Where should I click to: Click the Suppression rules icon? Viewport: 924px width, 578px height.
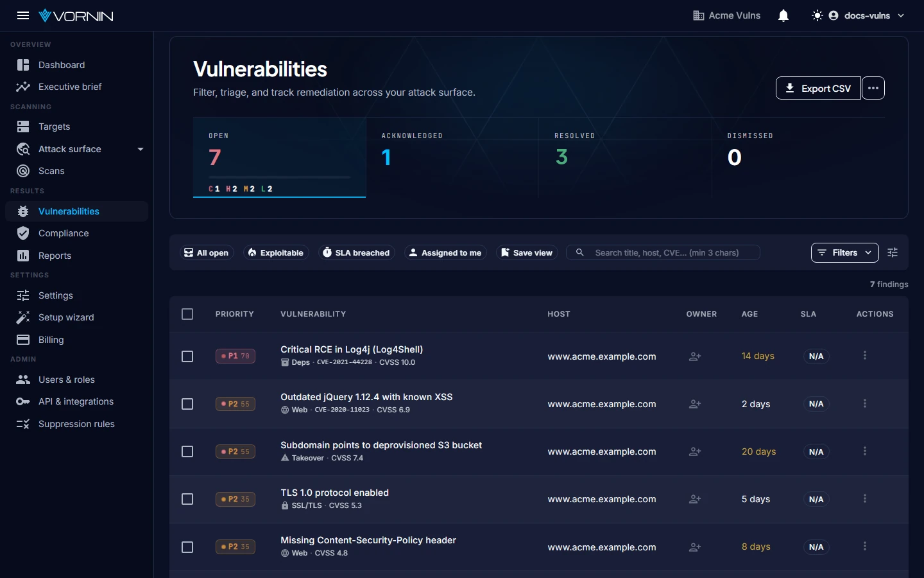23,424
